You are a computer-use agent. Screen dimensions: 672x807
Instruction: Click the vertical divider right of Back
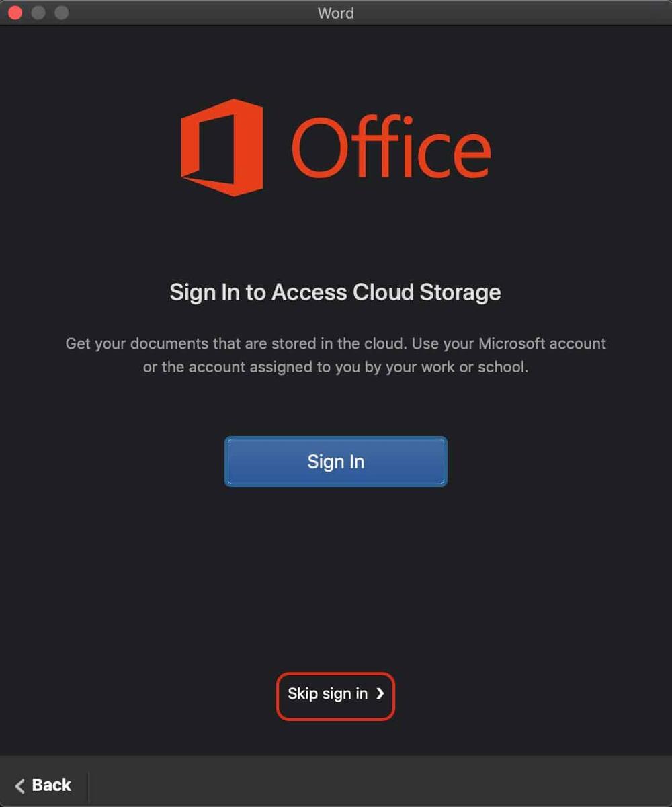coord(89,785)
